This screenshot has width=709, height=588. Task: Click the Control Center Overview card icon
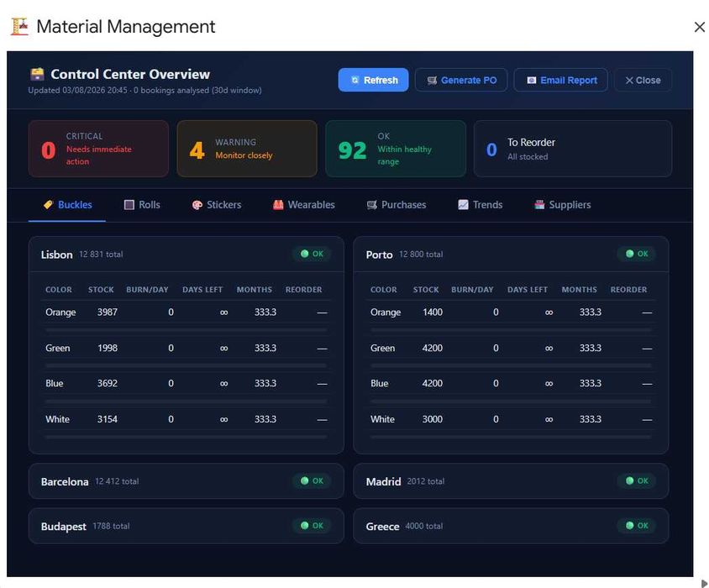click(37, 74)
